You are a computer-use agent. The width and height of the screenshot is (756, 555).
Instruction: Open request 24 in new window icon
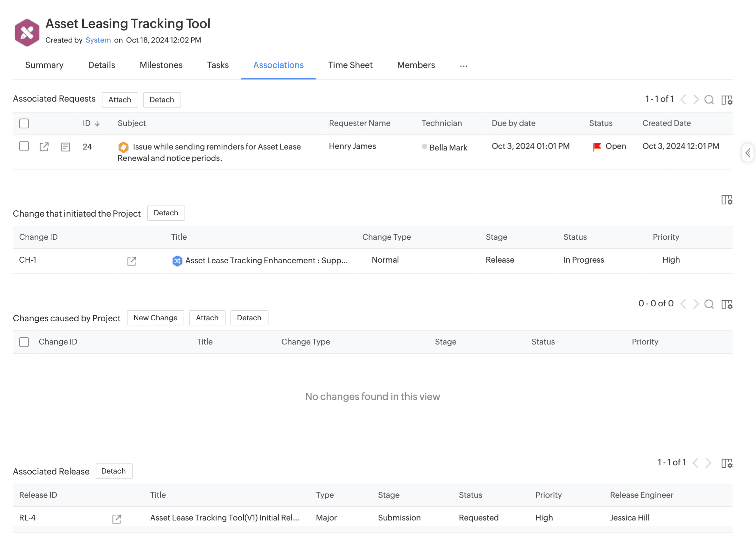pos(44,147)
